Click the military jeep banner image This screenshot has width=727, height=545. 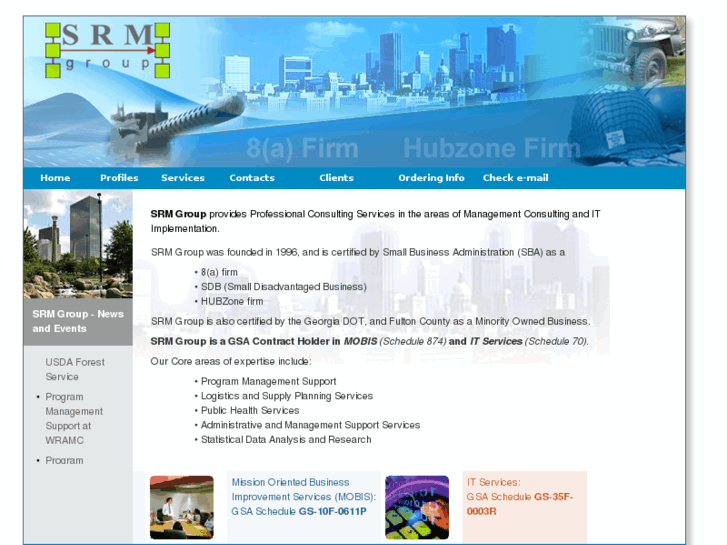point(638,51)
